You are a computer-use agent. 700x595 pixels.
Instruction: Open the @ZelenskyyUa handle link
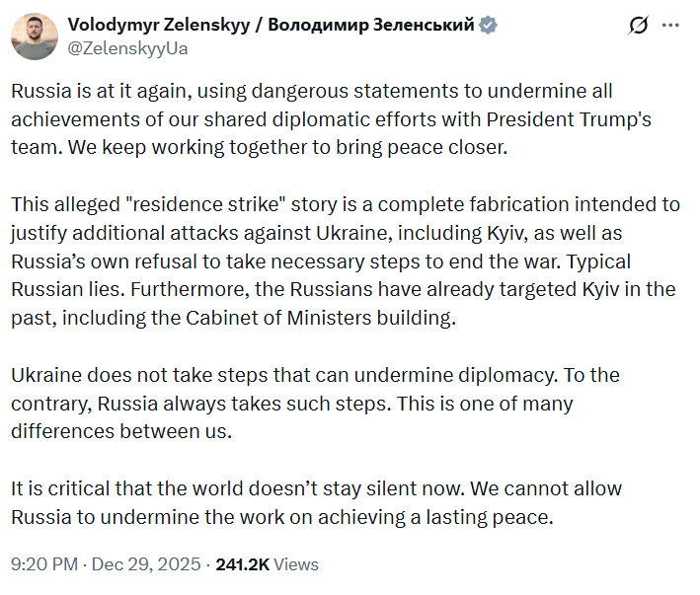pos(126,47)
